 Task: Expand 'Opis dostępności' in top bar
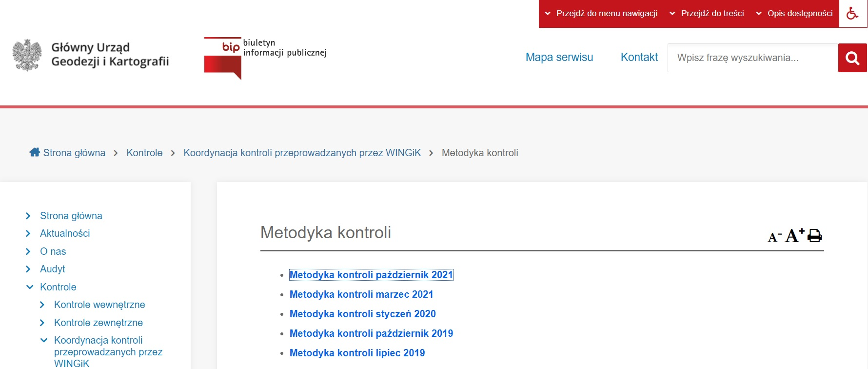(794, 14)
